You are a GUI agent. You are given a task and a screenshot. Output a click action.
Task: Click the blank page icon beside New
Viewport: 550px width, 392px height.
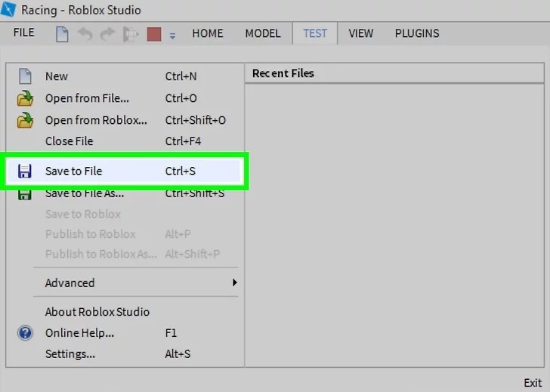click(x=25, y=76)
